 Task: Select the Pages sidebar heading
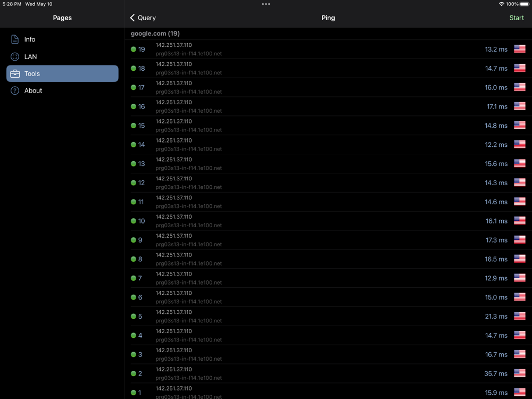pyautogui.click(x=62, y=18)
